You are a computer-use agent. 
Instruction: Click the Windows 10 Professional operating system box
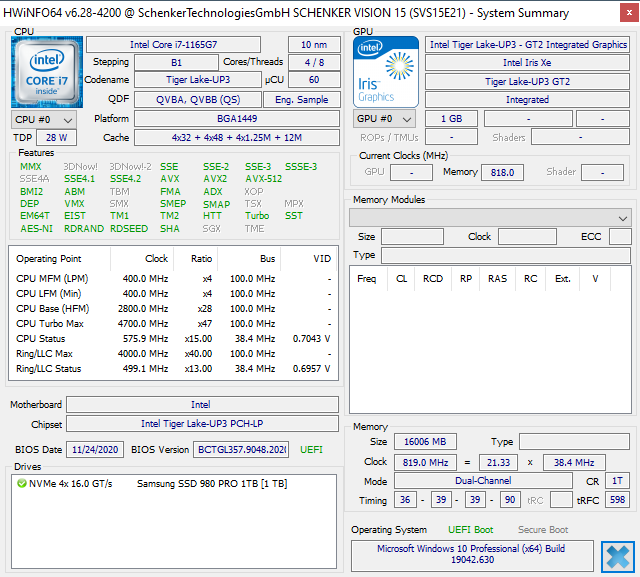click(471, 555)
